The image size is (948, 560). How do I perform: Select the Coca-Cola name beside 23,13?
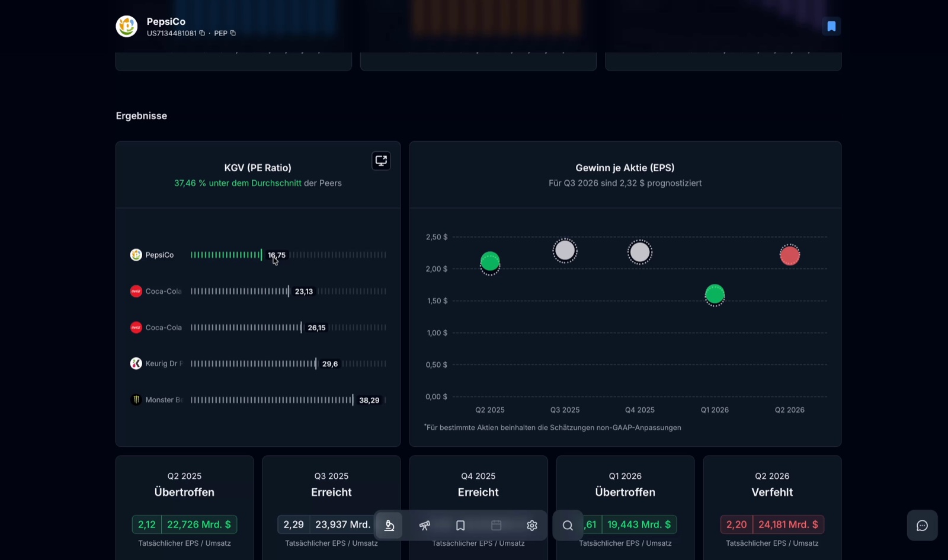pyautogui.click(x=164, y=292)
